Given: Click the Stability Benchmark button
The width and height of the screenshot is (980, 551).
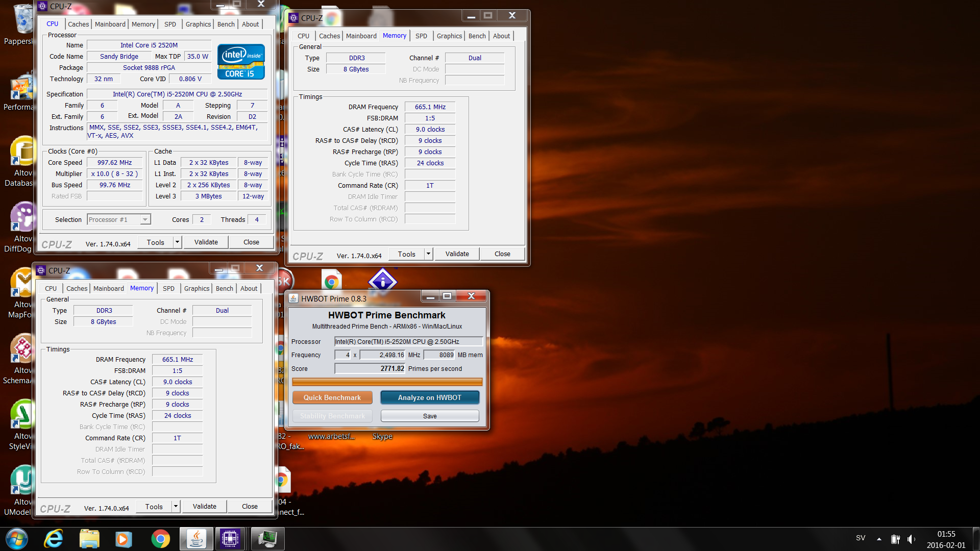Looking at the screenshot, I should (332, 416).
